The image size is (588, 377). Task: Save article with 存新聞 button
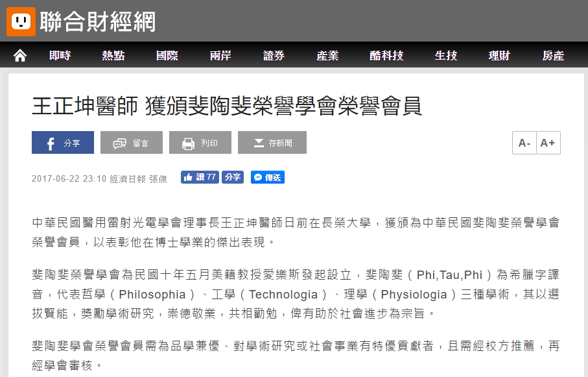[272, 142]
